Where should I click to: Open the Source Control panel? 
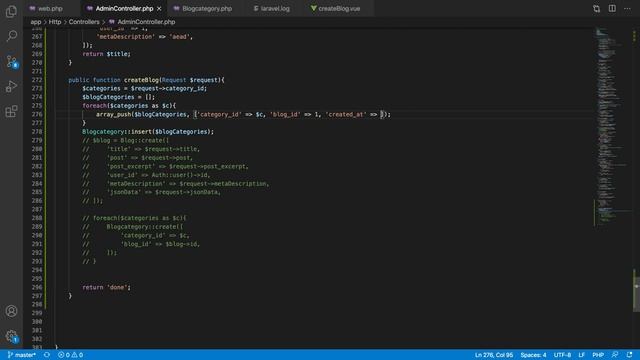(11, 61)
